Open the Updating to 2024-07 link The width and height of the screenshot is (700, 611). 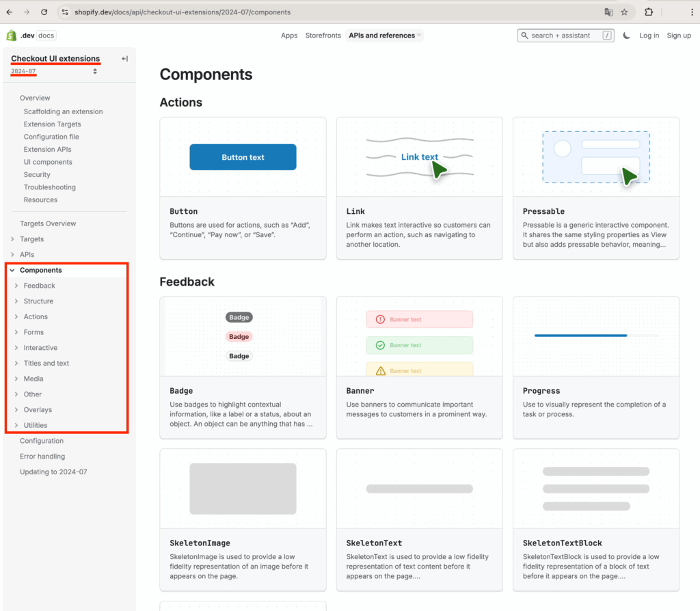[x=53, y=472]
